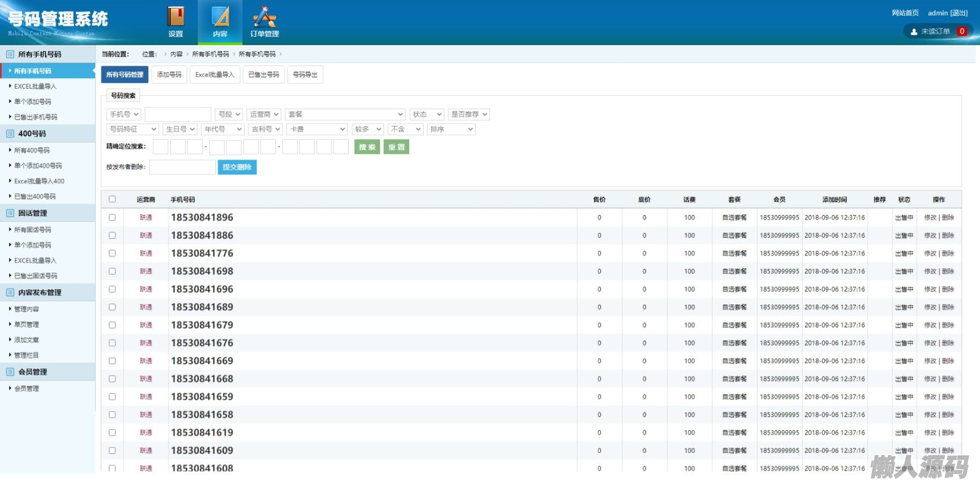Open the 运营商 carrier dropdown
The width and height of the screenshot is (980, 486).
point(264,114)
